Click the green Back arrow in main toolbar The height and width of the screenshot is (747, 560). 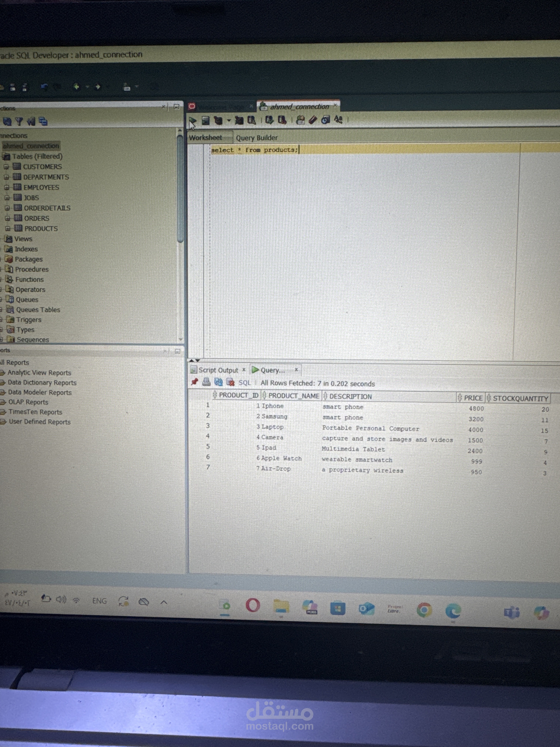point(77,87)
